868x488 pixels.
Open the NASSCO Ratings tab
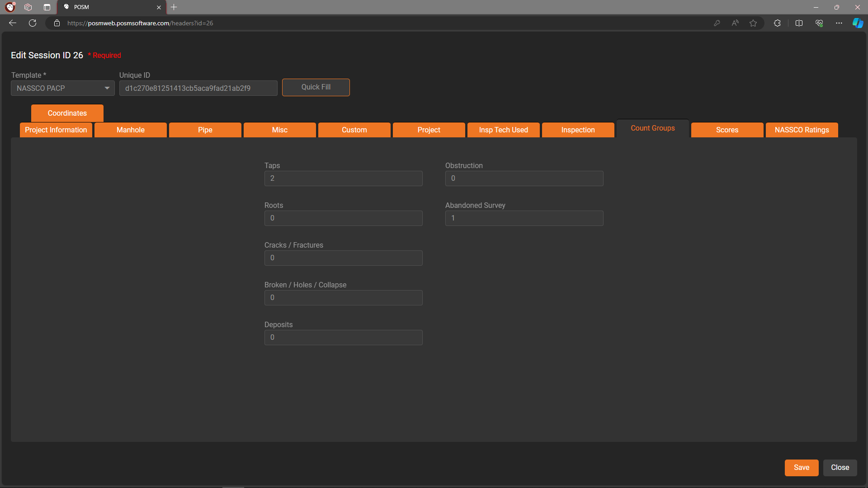click(802, 130)
